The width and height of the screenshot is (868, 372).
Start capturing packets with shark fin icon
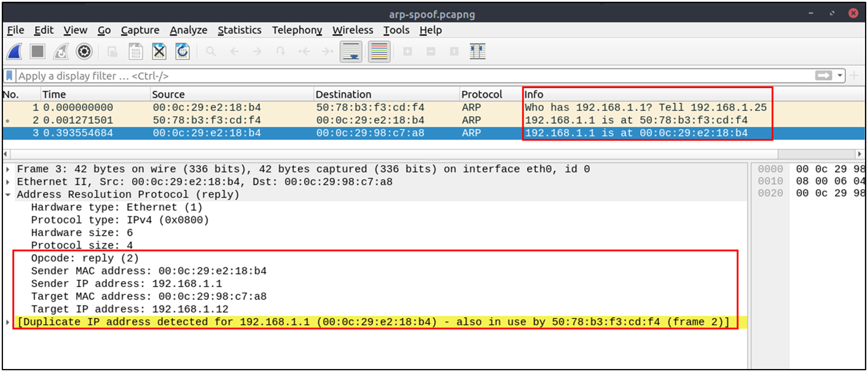point(14,52)
